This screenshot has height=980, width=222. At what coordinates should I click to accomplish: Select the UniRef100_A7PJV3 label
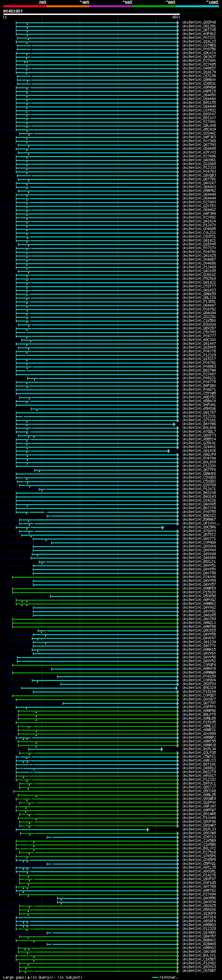pyautogui.click(x=199, y=152)
